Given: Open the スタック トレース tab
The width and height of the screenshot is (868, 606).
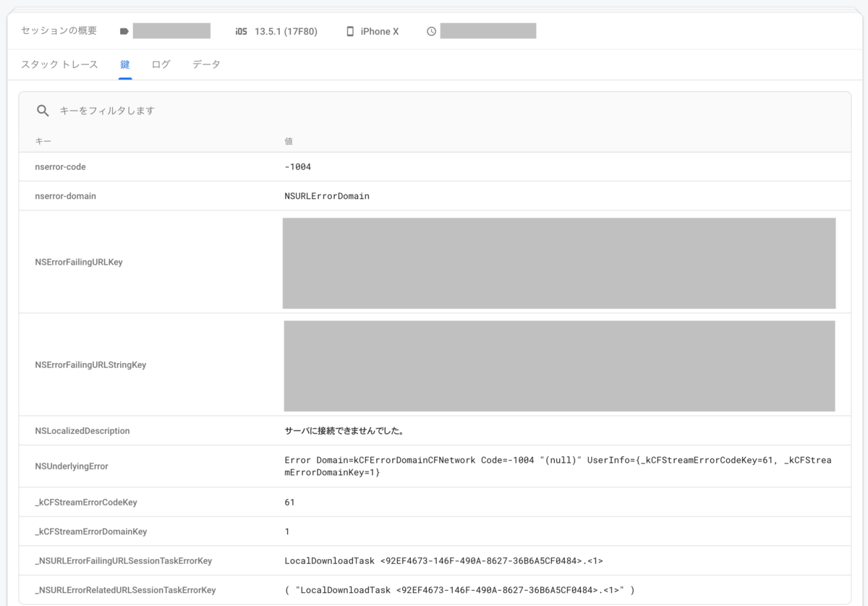Looking at the screenshot, I should [x=59, y=64].
